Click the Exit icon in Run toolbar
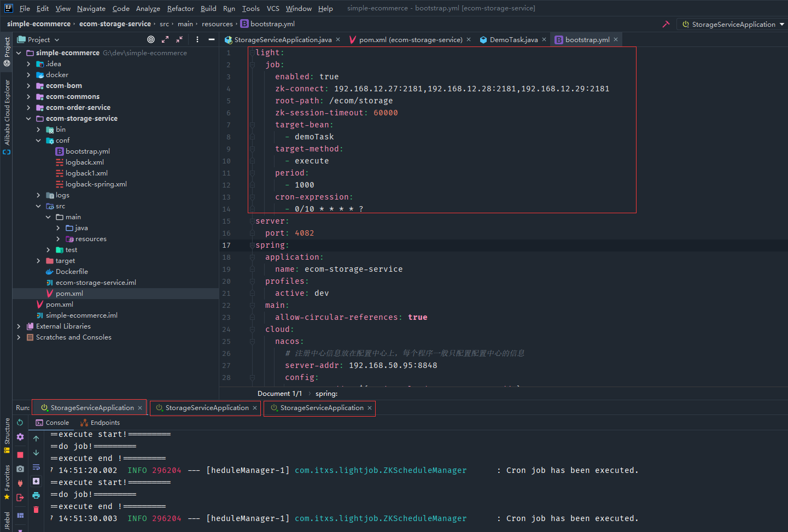Screen dimensions: 788x532 point(20,498)
